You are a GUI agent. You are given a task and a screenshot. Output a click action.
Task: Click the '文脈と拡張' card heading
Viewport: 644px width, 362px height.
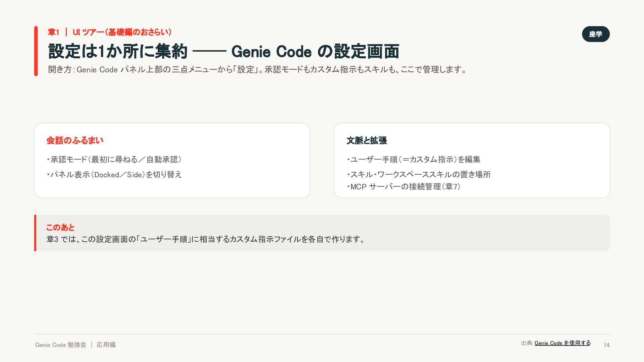click(367, 140)
